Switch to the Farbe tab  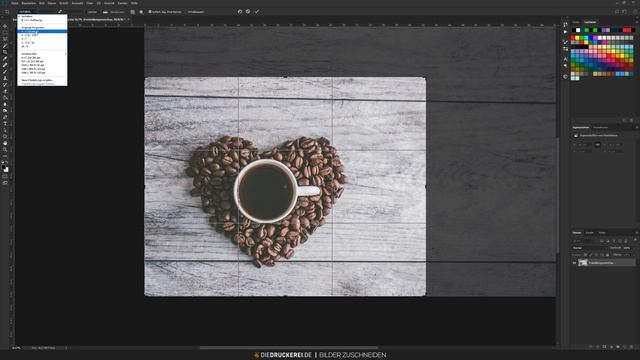576,22
